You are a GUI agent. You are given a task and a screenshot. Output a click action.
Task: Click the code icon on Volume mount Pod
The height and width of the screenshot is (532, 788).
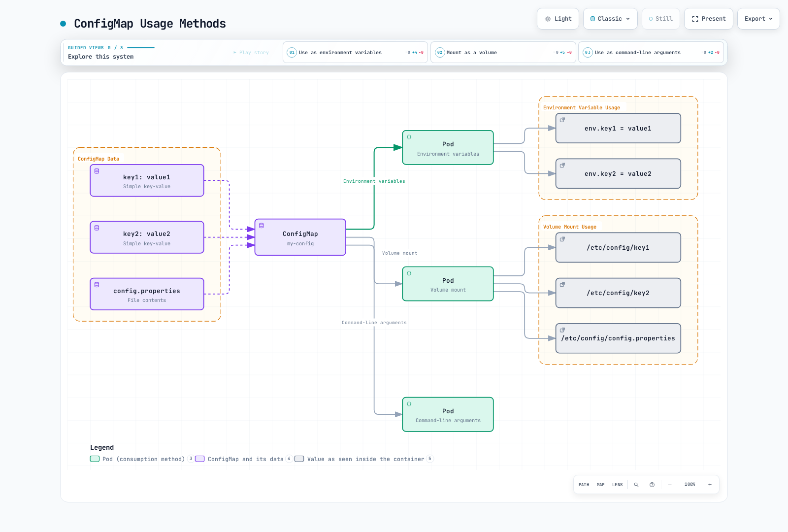pyautogui.click(x=409, y=273)
